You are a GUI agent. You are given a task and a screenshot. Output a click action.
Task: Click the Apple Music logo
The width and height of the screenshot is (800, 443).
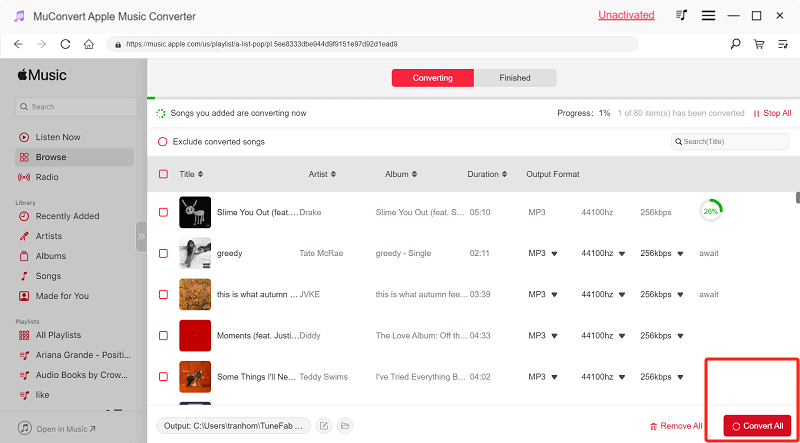click(x=42, y=76)
